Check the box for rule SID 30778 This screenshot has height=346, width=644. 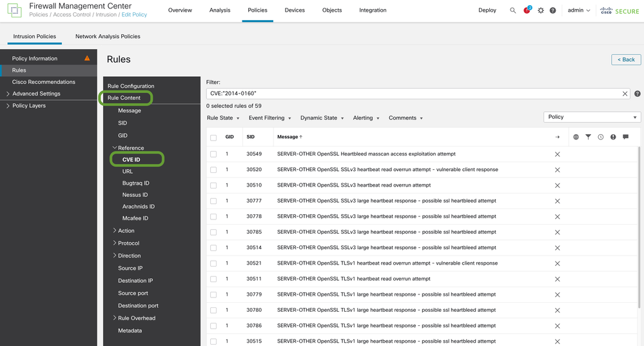[213, 217]
